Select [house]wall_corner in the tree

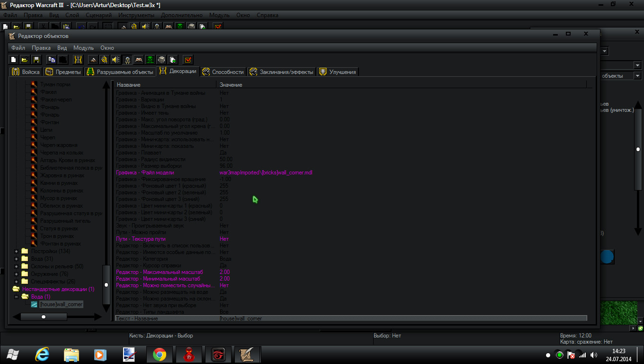coord(61,304)
